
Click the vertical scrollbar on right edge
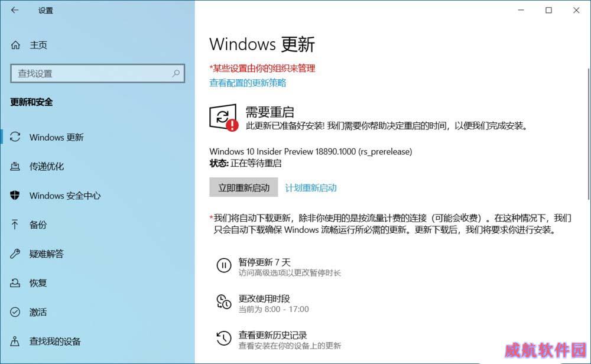589,134
